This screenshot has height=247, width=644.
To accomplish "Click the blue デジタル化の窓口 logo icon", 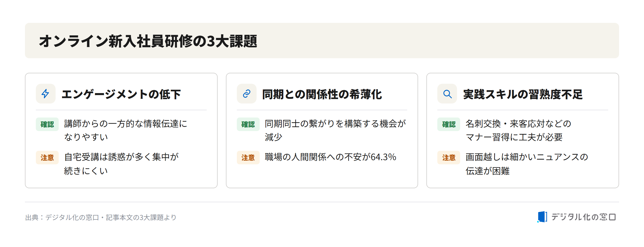I will [x=542, y=217].
